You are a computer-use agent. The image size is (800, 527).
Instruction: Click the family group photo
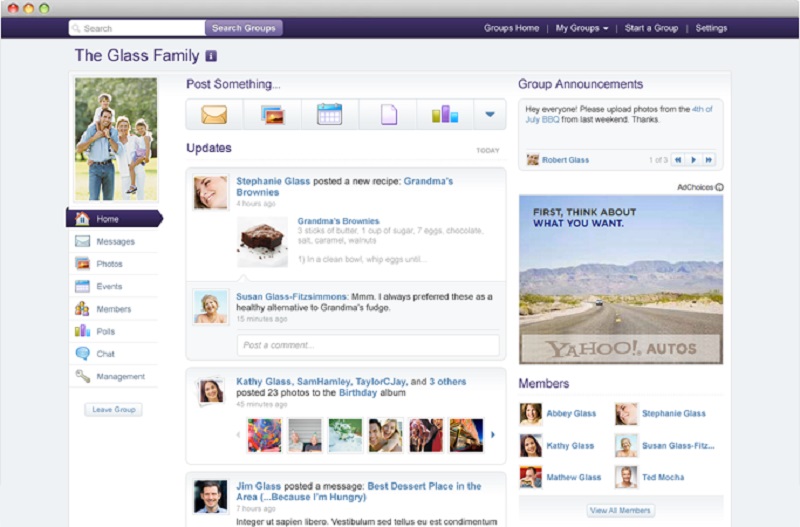coord(116,139)
